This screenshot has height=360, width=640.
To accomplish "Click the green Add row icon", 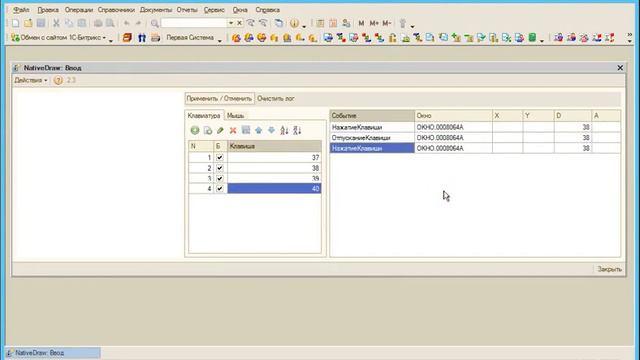I will click(195, 130).
